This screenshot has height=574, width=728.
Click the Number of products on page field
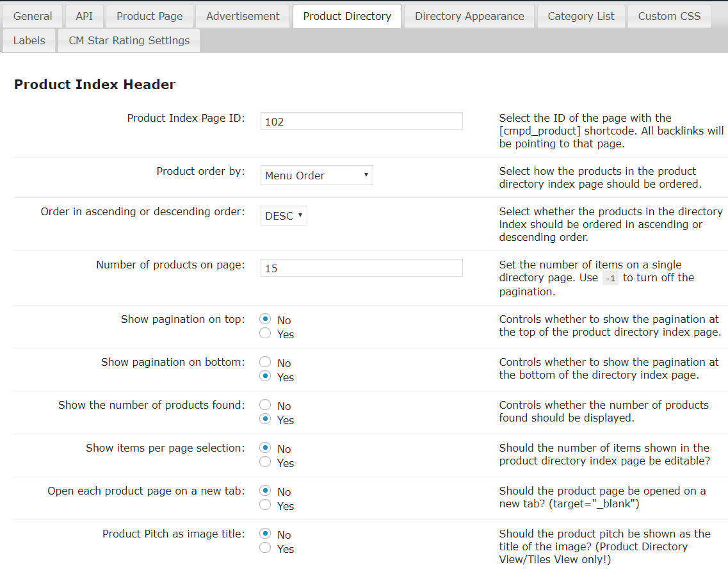pos(361,268)
